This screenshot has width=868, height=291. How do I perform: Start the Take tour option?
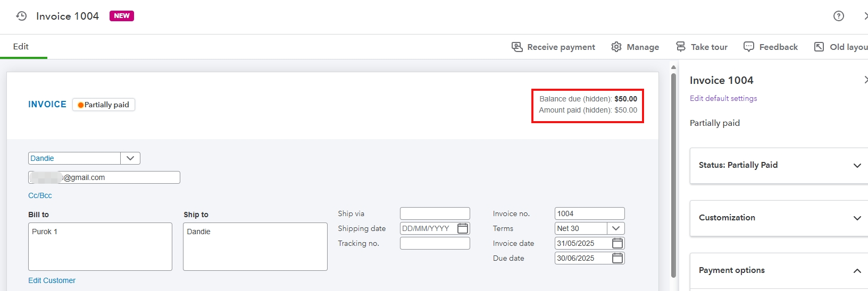pyautogui.click(x=702, y=47)
